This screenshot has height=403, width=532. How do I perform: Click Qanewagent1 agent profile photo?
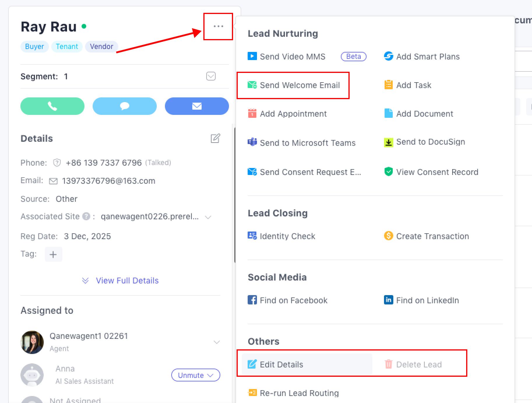tap(32, 342)
